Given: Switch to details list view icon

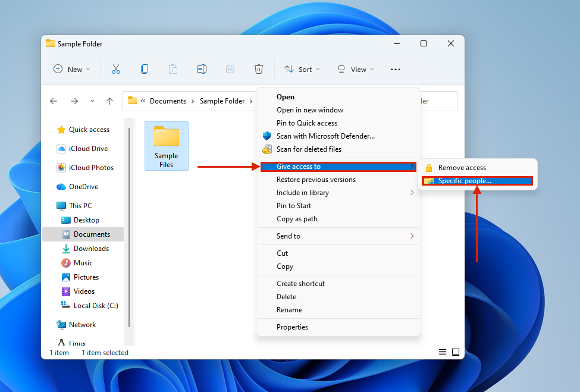Looking at the screenshot, I should coord(443,352).
